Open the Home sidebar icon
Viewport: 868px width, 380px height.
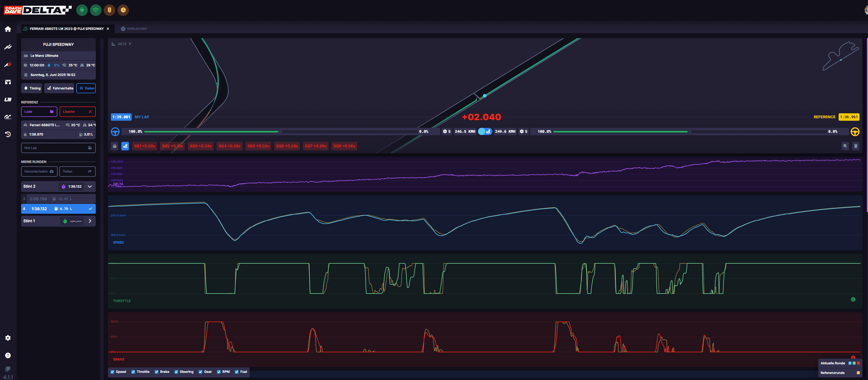pos(8,29)
